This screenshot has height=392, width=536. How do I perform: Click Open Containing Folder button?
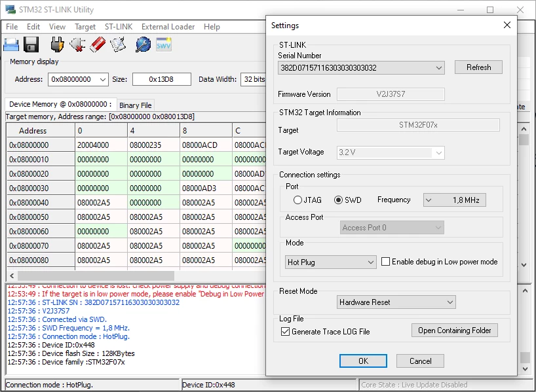point(455,330)
